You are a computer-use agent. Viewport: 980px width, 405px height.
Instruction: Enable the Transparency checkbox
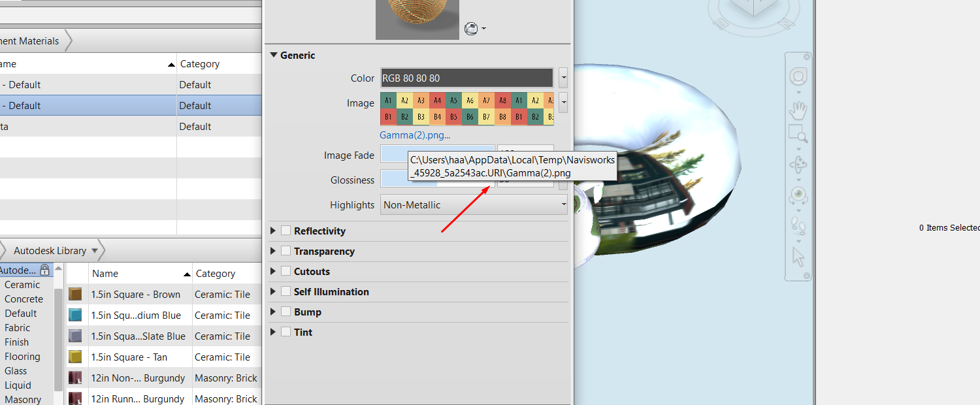pos(286,251)
